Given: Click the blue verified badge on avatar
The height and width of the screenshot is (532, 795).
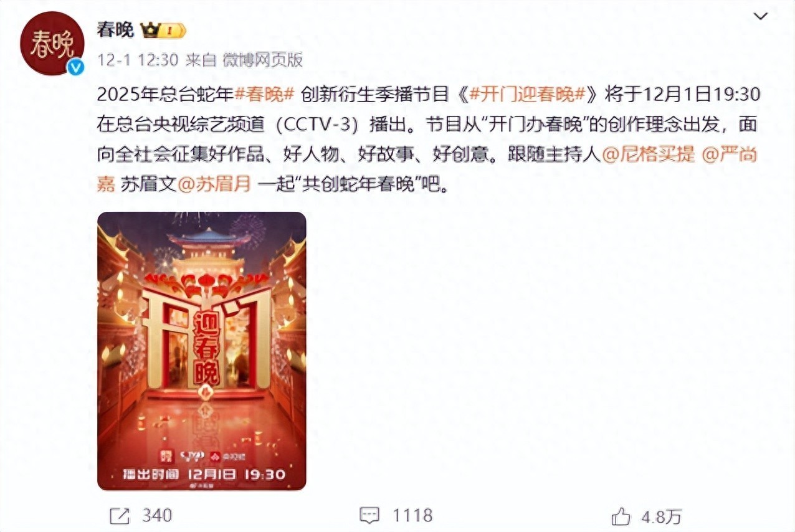Looking at the screenshot, I should (x=75, y=67).
